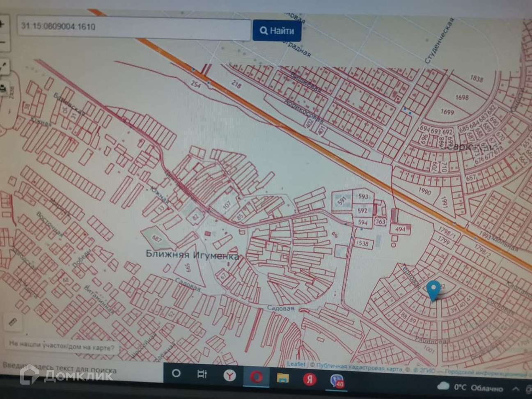This screenshot has width=532, height=399.
Task: Launch Yandex Browser from the taskbar
Action: click(x=229, y=375)
